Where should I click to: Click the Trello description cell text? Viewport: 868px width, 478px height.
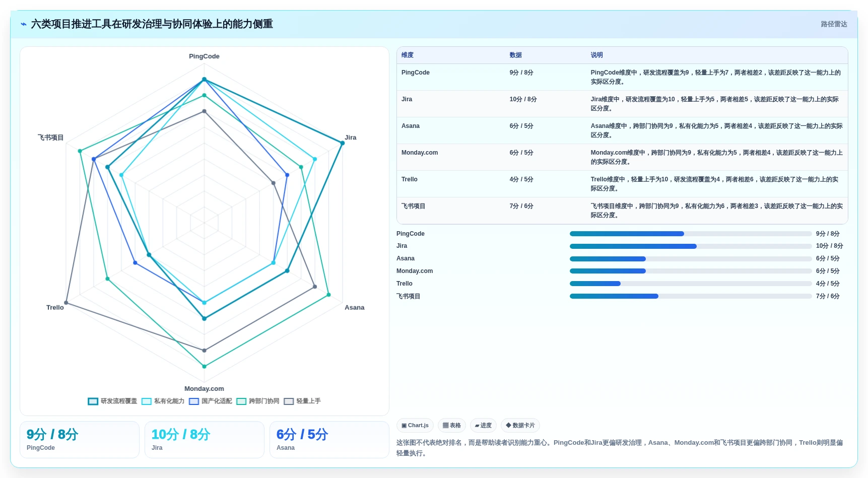coord(715,184)
